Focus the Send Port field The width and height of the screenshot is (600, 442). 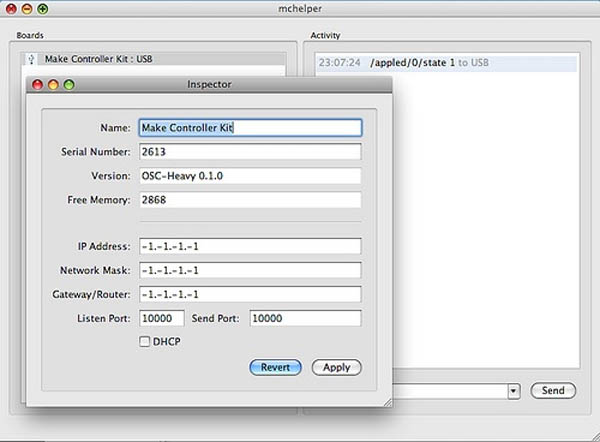304,318
